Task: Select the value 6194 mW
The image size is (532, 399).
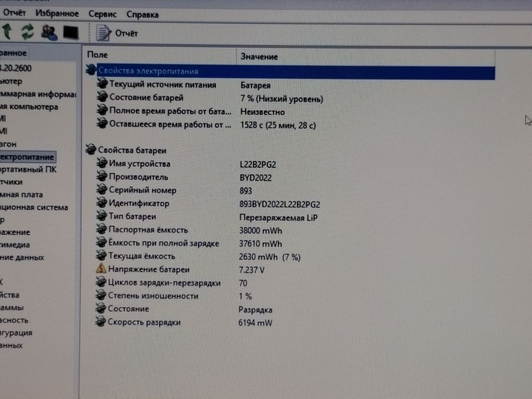Action: tap(255, 323)
